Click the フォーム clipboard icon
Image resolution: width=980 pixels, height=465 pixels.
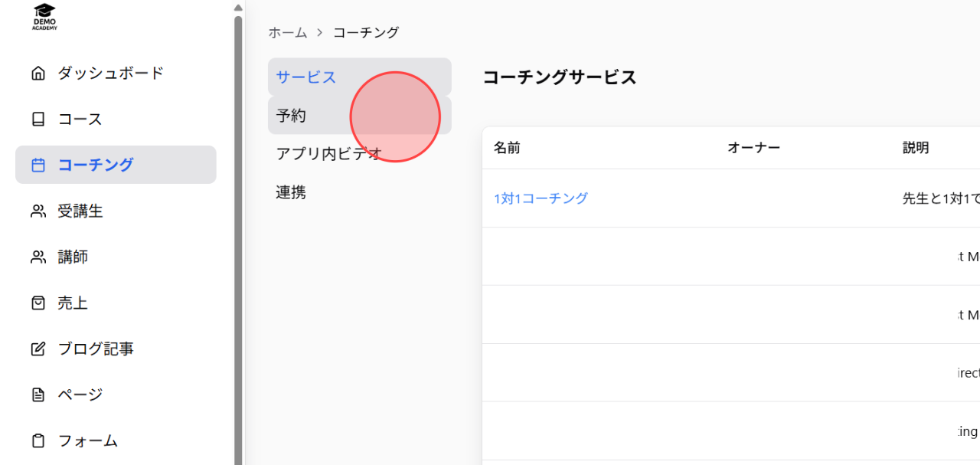pos(38,441)
